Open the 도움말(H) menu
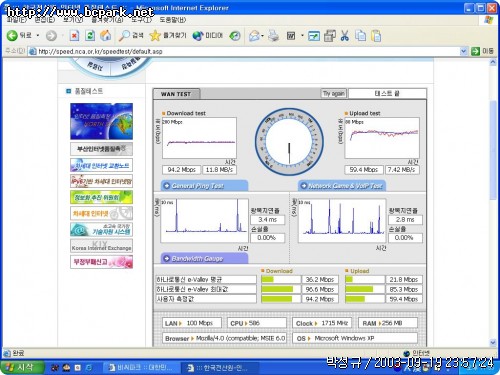This screenshot has height=375, width=500. coord(173,20)
